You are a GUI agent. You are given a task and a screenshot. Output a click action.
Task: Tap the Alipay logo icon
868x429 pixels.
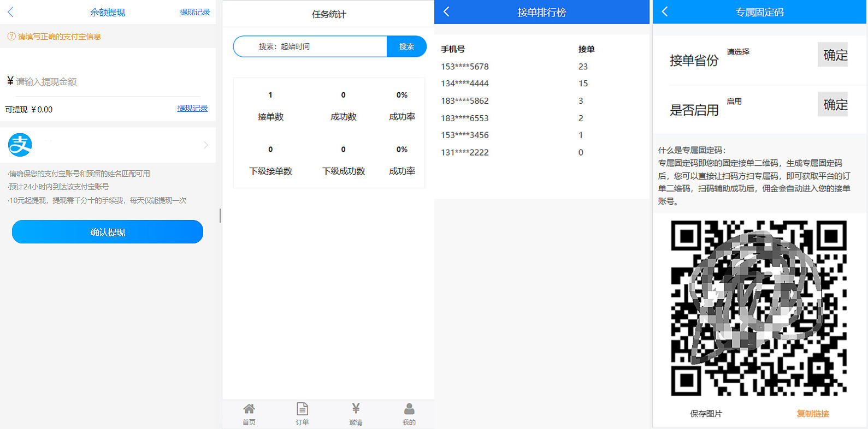[20, 145]
